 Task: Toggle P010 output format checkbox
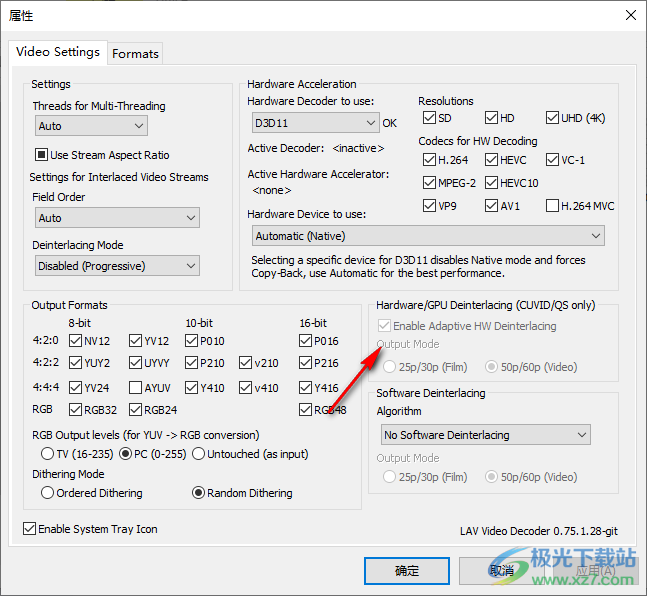pyautogui.click(x=191, y=341)
